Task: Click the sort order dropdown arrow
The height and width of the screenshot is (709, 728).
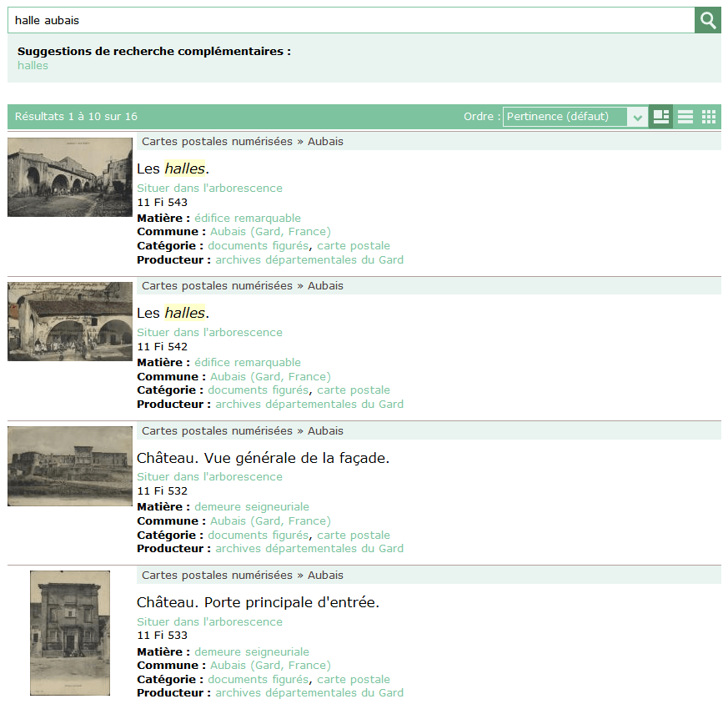Action: tap(636, 117)
